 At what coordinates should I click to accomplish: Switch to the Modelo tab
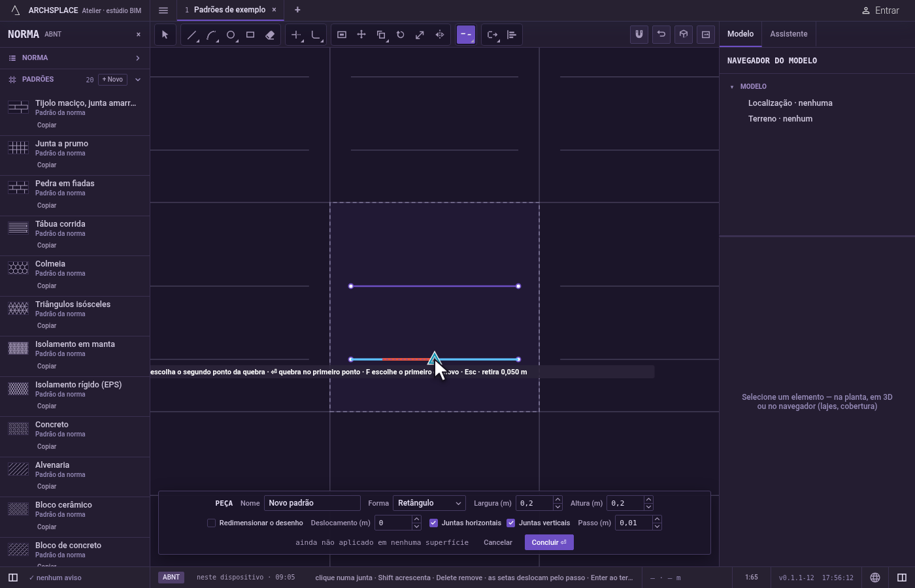click(x=740, y=34)
